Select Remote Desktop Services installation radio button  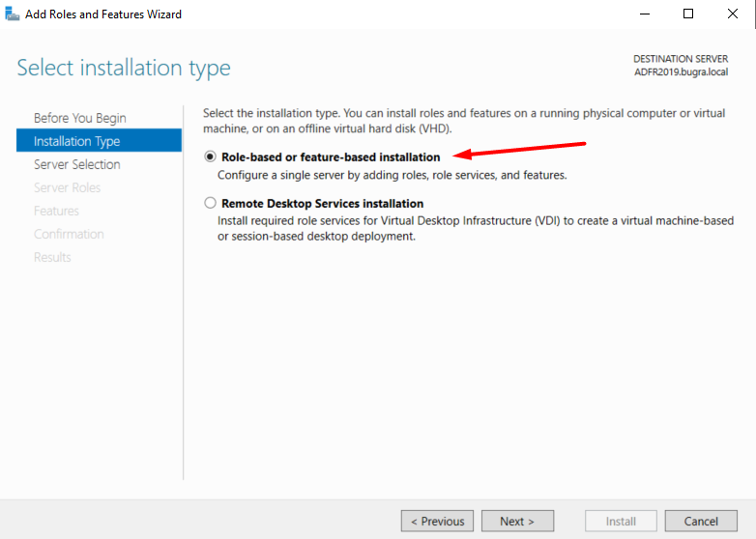coord(210,203)
